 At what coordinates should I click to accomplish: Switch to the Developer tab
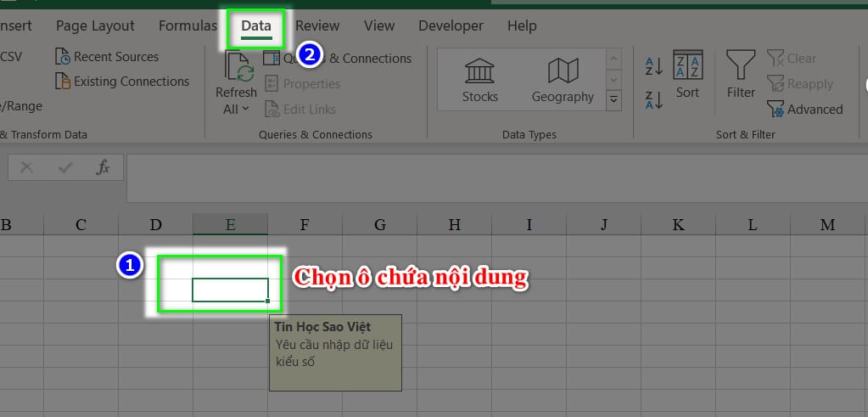(x=451, y=26)
